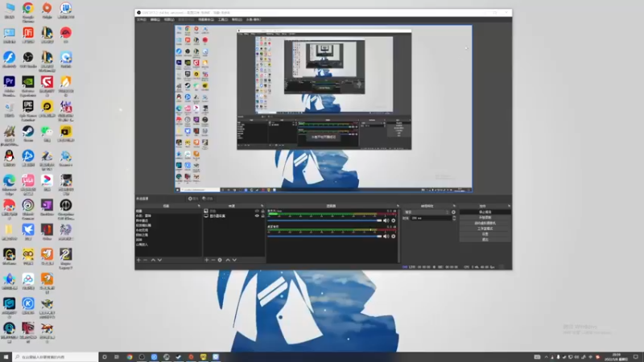Toggle visibility eye of the display capture source
Viewport: 644px width, 362px height.
point(257,216)
